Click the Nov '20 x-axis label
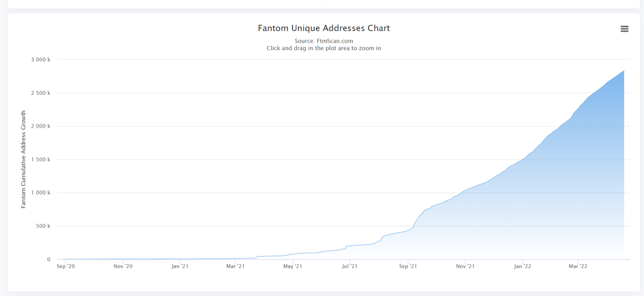Viewport: 644px width, 296px height. (123, 266)
